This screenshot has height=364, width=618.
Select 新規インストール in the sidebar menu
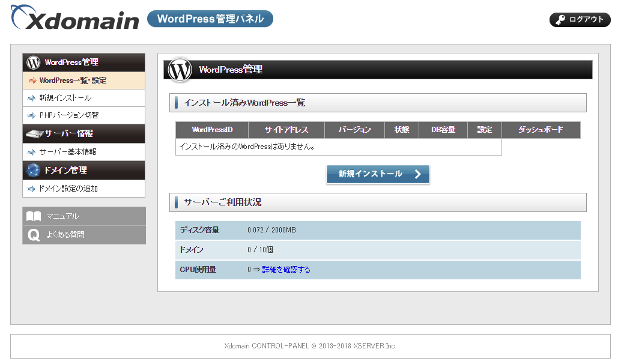[65, 98]
